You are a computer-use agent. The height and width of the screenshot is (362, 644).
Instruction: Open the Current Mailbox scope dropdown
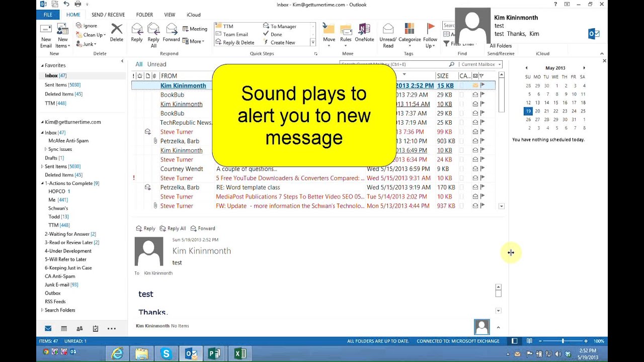pos(481,64)
